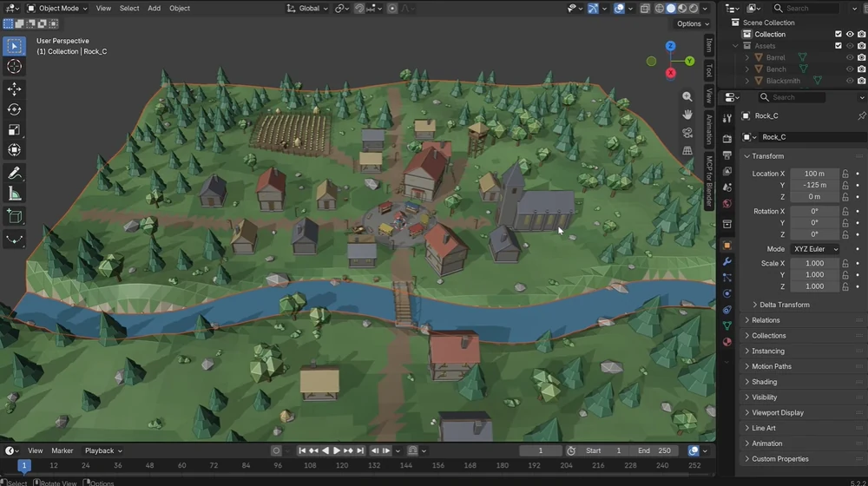
Task: Open the Tool properties tab icon
Action: pyautogui.click(x=727, y=118)
